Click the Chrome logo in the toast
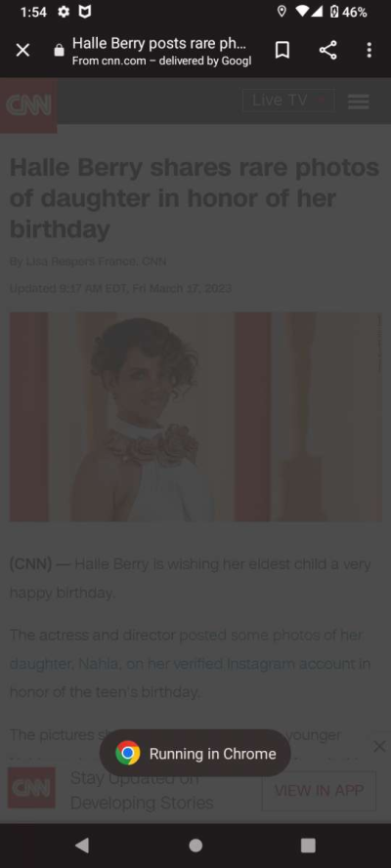 pos(127,753)
